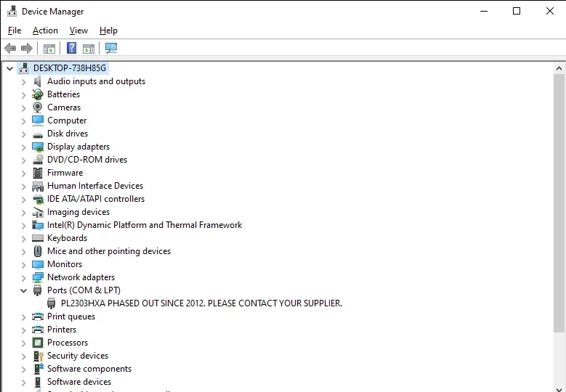Image resolution: width=566 pixels, height=392 pixels.
Task: Click the Display adapters icon
Action: [x=38, y=147]
